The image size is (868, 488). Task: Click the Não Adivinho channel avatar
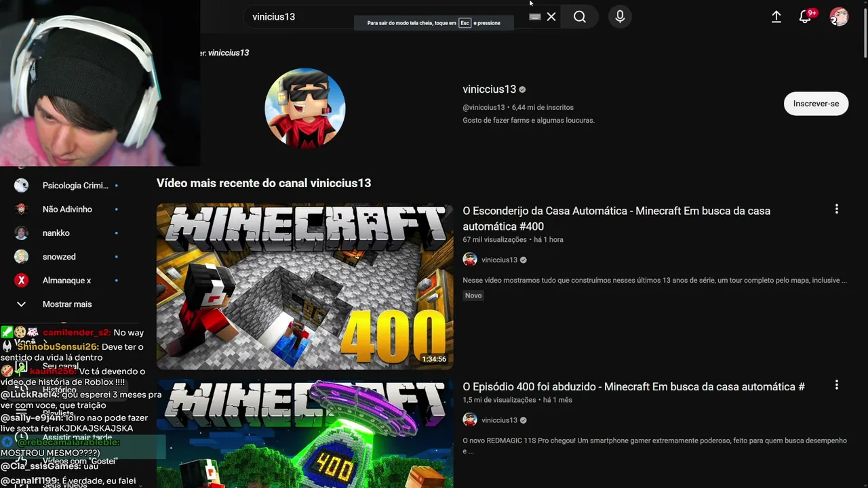21,209
